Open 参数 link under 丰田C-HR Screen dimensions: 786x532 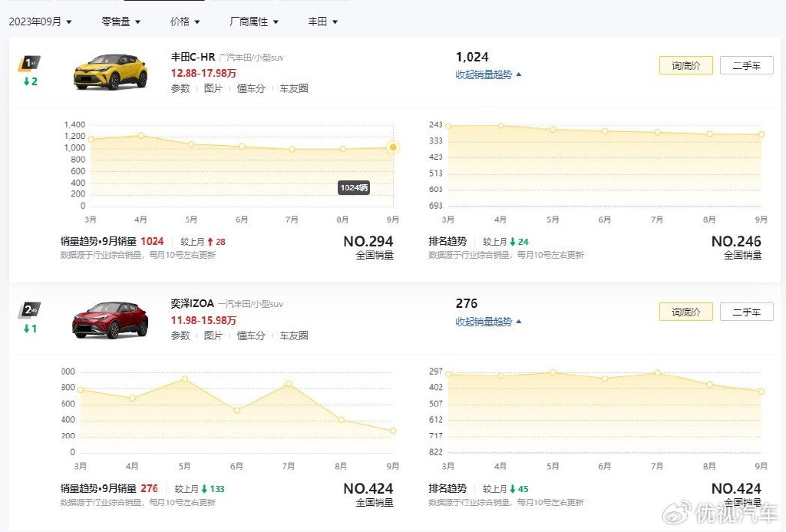click(x=180, y=88)
